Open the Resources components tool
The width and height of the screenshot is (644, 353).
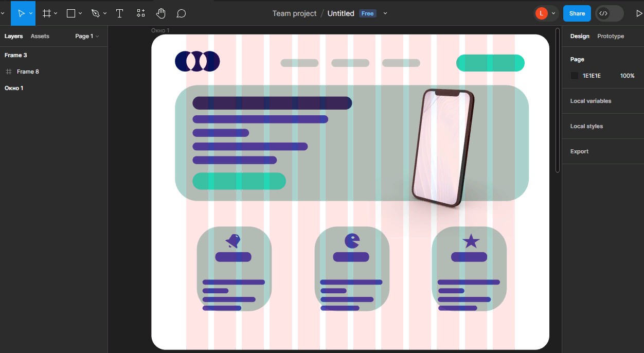[141, 13]
